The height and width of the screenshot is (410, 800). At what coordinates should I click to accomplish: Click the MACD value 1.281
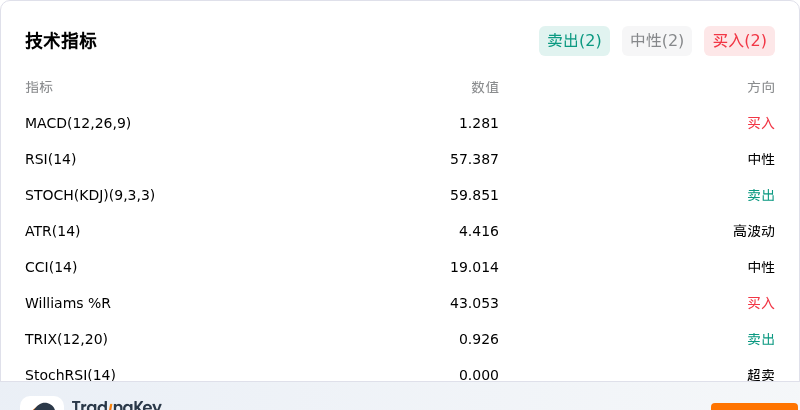pos(479,123)
